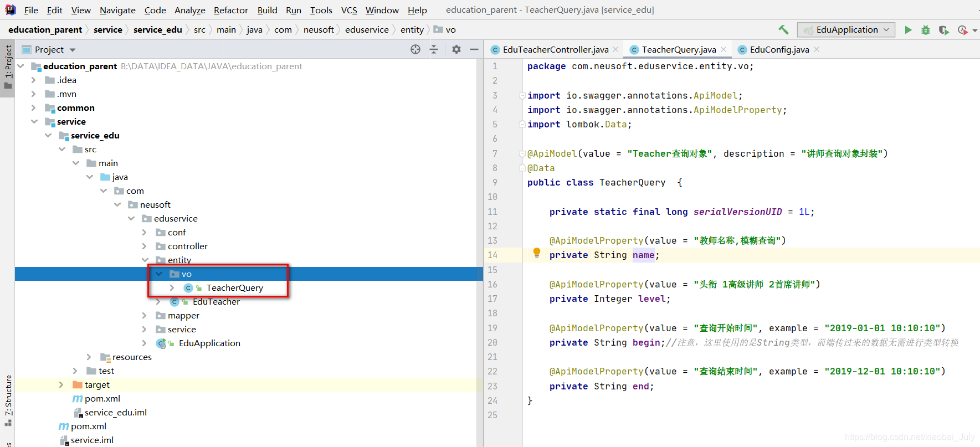The height and width of the screenshot is (447, 980).
Task: Open the File menu
Action: click(x=31, y=10)
